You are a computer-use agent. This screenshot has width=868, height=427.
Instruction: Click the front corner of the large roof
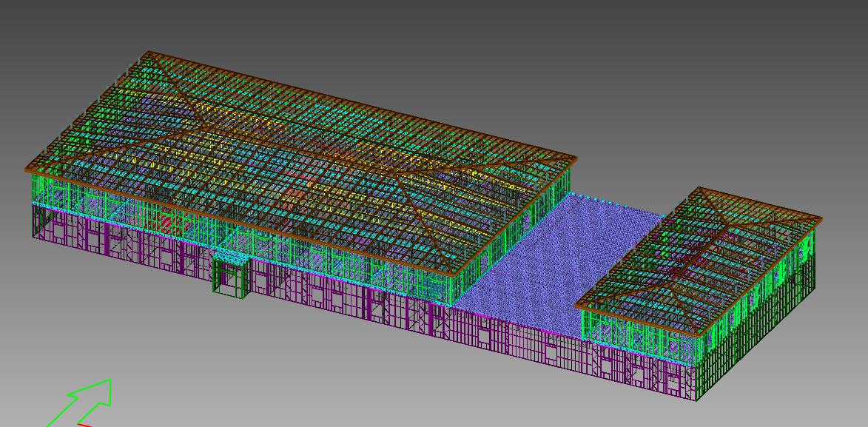(451, 275)
